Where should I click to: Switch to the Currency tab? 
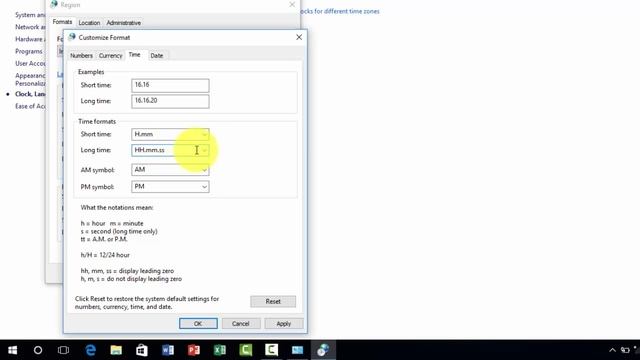[110, 56]
